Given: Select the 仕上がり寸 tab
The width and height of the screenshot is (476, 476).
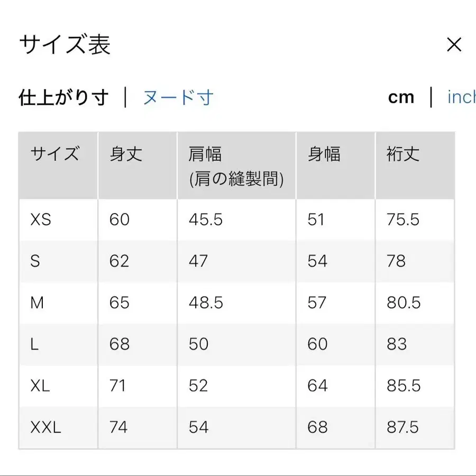Looking at the screenshot, I should click(63, 97).
